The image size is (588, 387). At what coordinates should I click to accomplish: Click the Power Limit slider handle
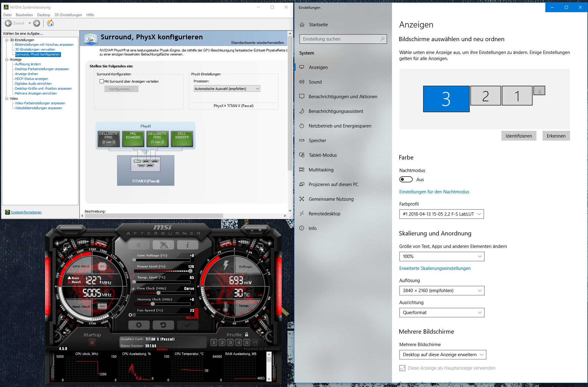191,271
